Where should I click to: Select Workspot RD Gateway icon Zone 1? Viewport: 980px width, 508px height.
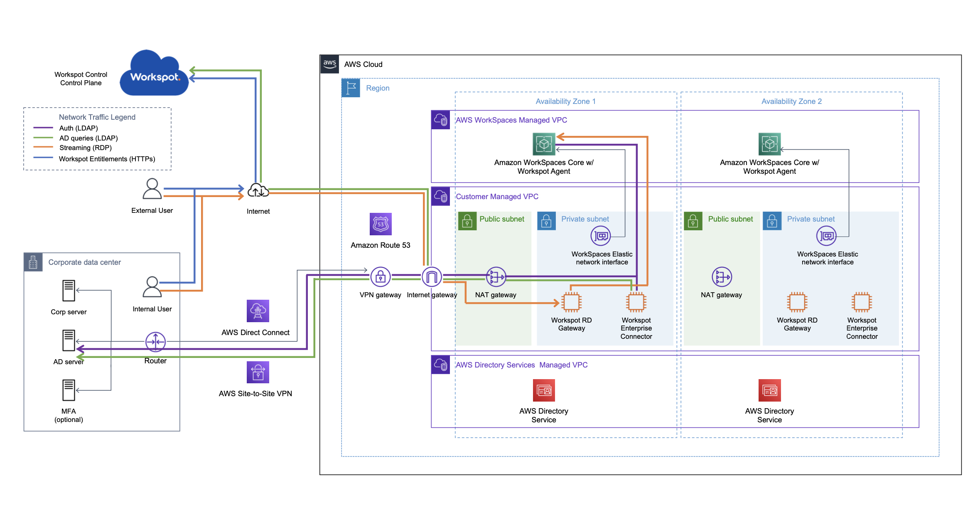pyautogui.click(x=572, y=302)
